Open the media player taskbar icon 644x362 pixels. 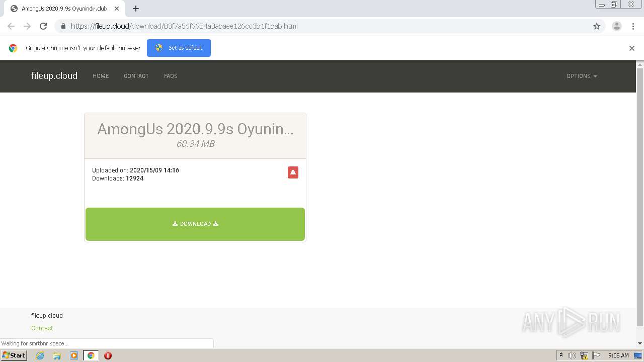click(74, 355)
